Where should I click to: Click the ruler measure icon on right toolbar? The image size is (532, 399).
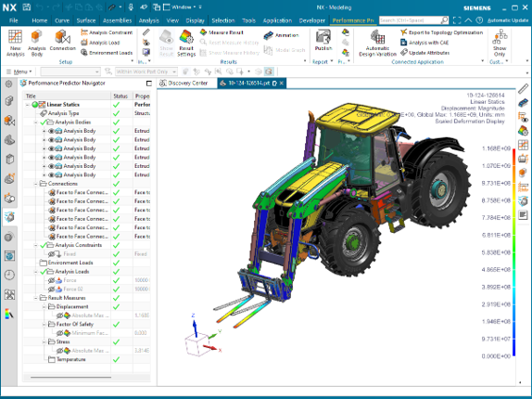coord(523,89)
